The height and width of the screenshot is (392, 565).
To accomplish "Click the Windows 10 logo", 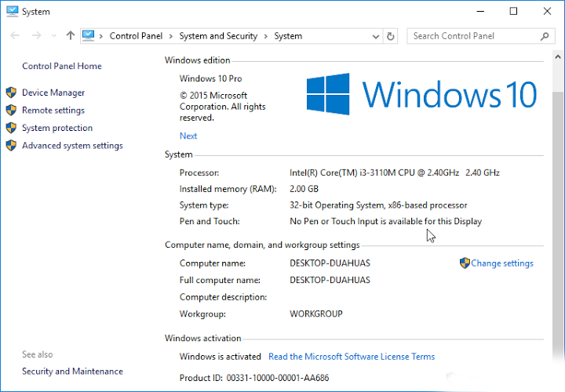I will (421, 94).
